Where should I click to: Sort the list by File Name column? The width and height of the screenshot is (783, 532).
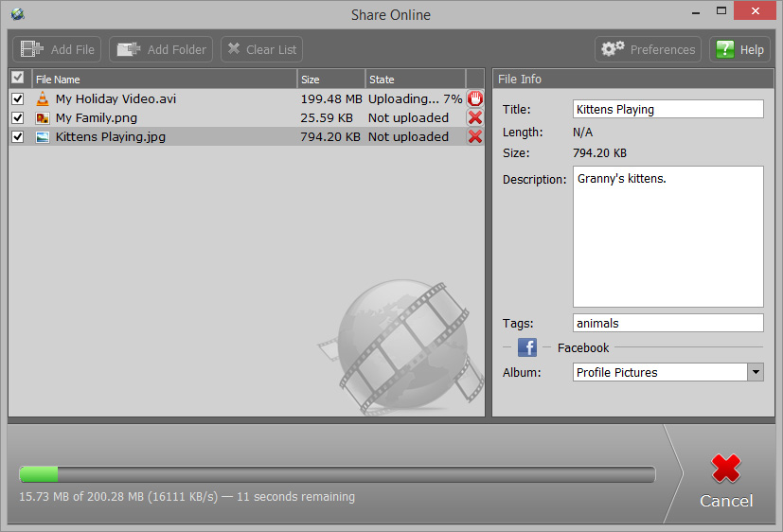(165, 80)
